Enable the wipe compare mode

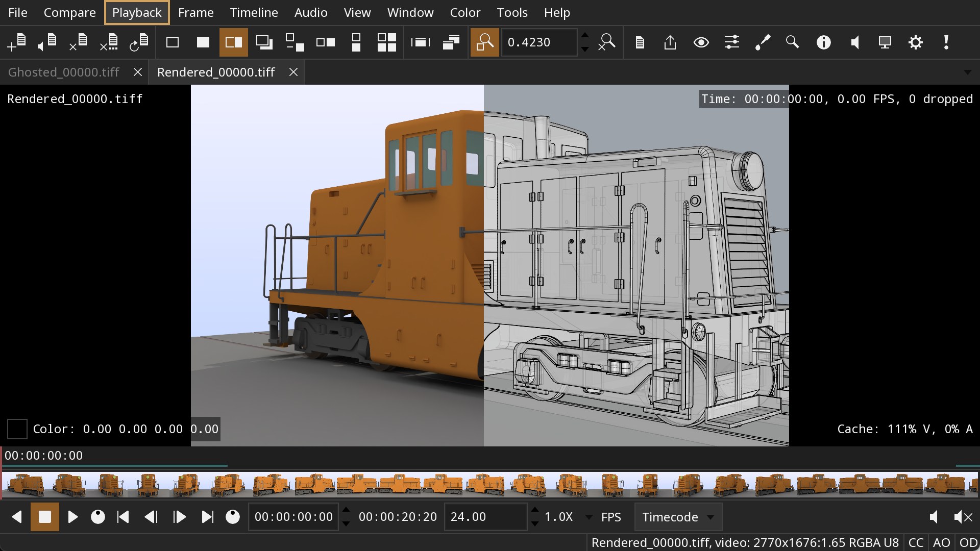[x=233, y=42]
